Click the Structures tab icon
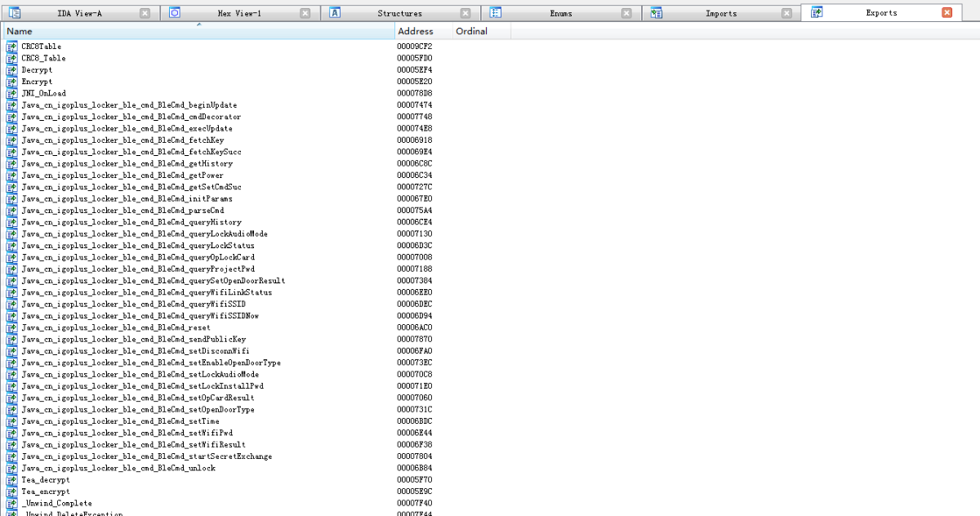This screenshot has height=516, width=980. point(335,13)
